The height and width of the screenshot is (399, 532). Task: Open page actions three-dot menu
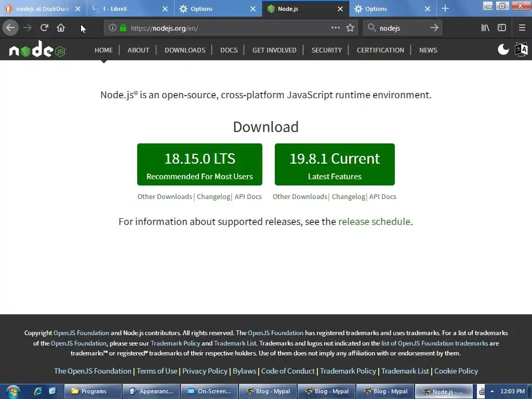pyautogui.click(x=336, y=28)
